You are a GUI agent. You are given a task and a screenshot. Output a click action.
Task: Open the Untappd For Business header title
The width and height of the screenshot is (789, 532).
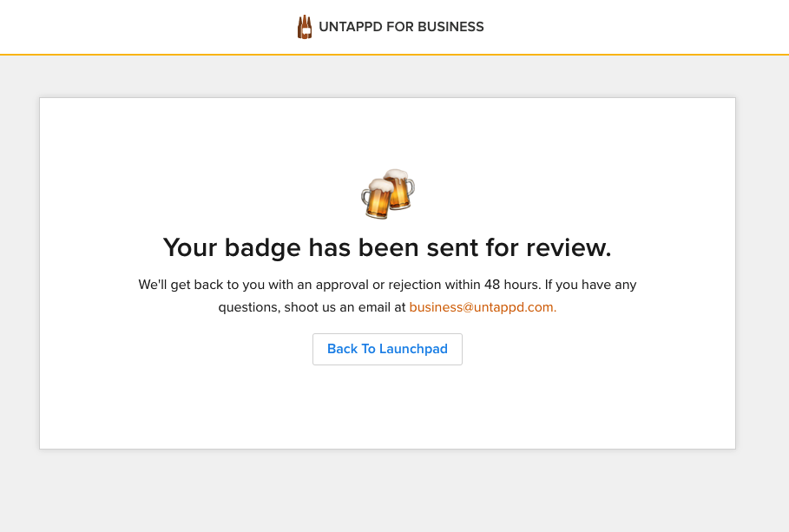(401, 27)
